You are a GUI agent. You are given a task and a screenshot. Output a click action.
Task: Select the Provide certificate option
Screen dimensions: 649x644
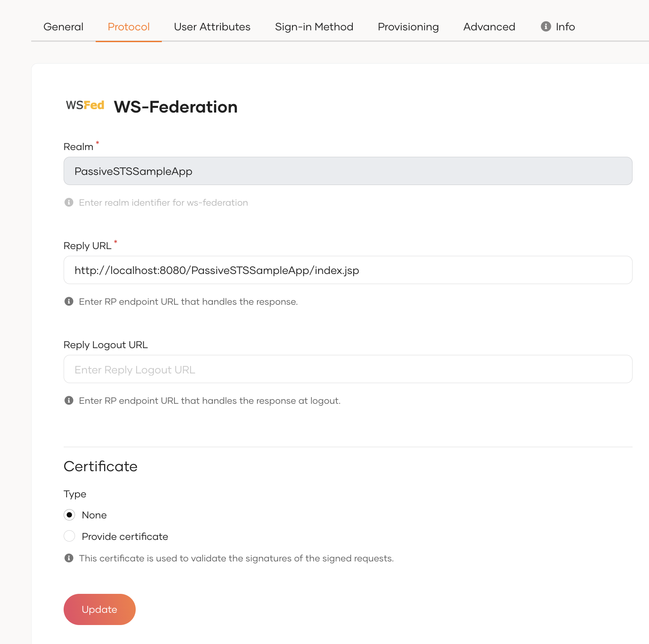coord(69,536)
